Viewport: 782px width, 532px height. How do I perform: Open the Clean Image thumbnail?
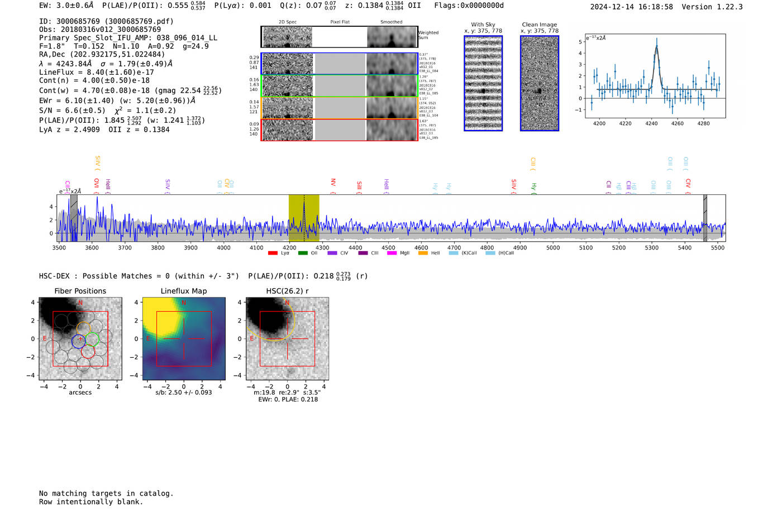(540, 83)
